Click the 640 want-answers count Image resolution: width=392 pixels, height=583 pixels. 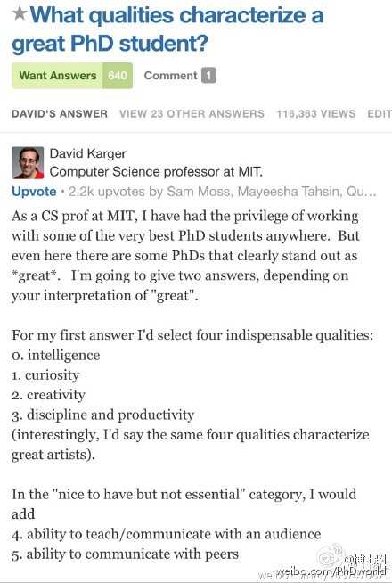click(x=118, y=76)
